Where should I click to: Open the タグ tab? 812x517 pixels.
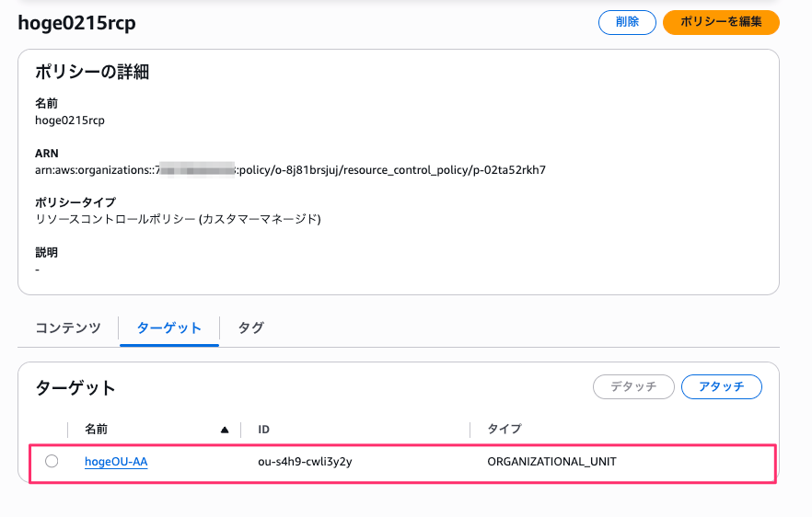(x=250, y=327)
